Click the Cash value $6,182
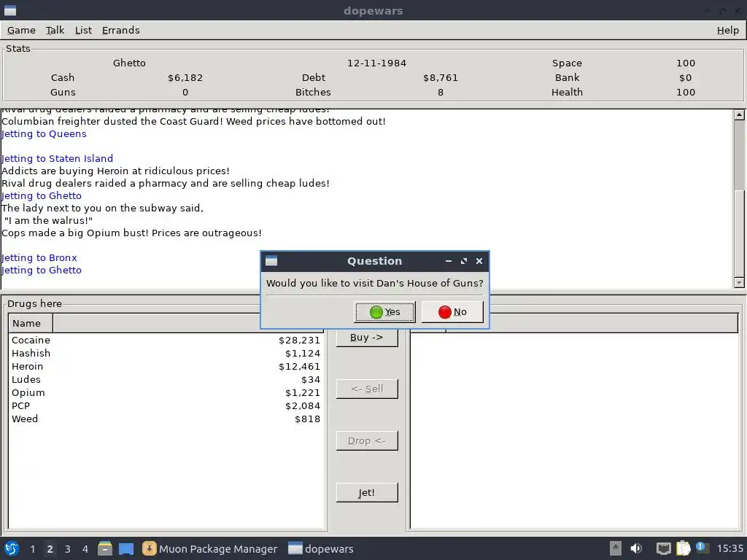This screenshot has width=747, height=560. [185, 77]
